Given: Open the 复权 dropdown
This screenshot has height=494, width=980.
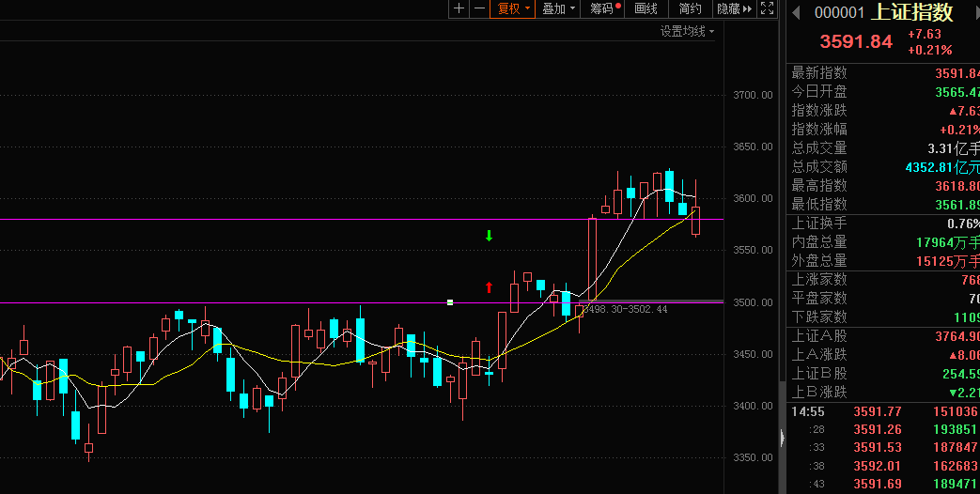Looking at the screenshot, I should pos(512,8).
